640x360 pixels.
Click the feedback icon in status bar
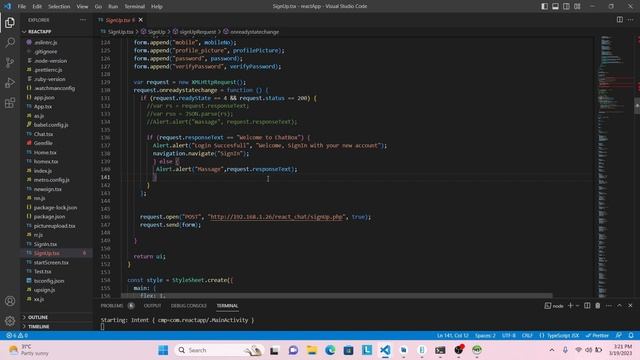(x=619, y=336)
